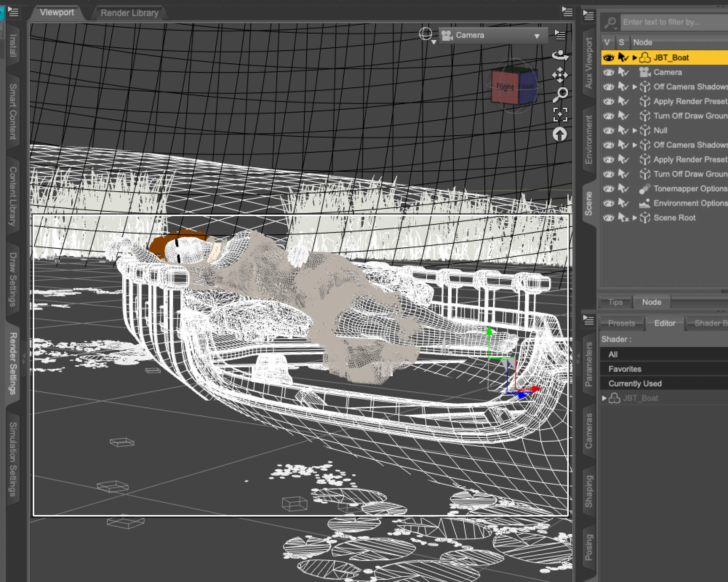Viewport: 728px width, 582px height.
Task: Toggle selectability arrow for Scene Root
Action: click(x=623, y=218)
